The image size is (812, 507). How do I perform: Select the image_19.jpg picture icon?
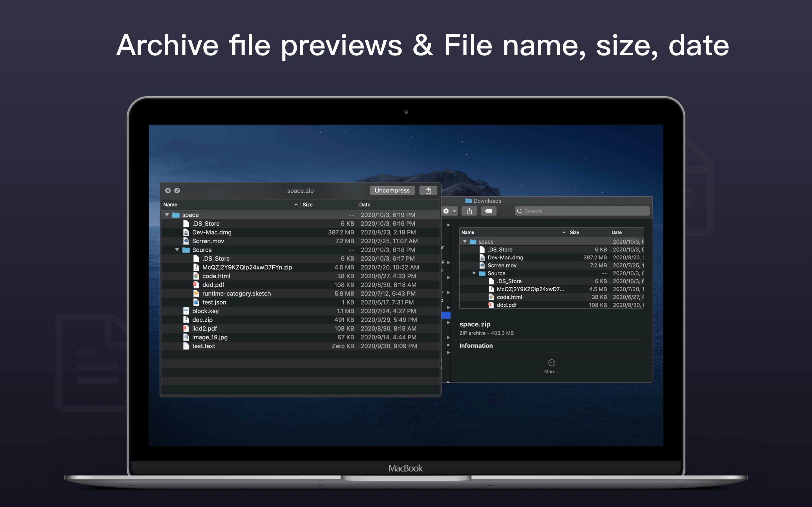click(186, 337)
